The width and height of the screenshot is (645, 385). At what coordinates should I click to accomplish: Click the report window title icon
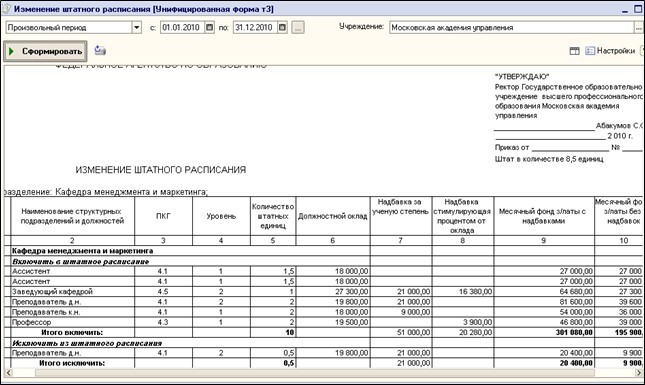(x=6, y=9)
